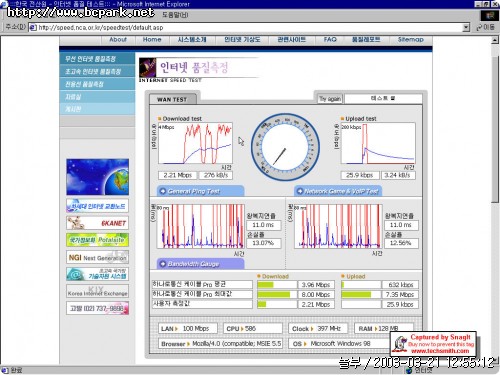Click the banner above the 6KANET banner
500x375 pixels.
pyautogui.click(x=97, y=206)
